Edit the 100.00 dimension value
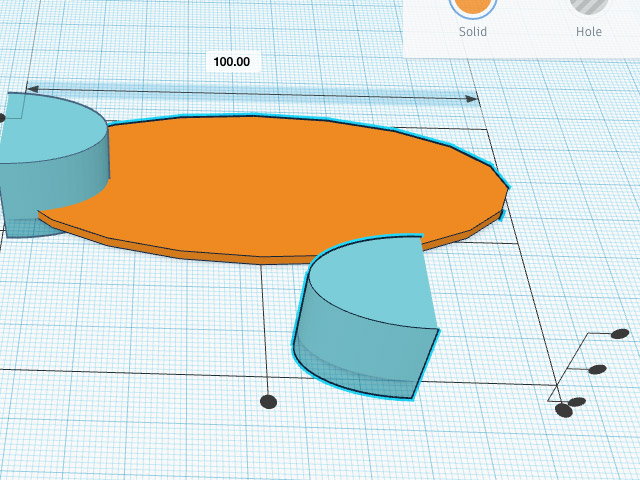 point(232,62)
